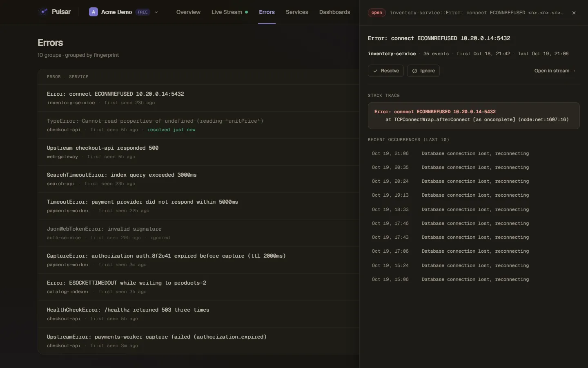The image size is (588, 368).
Task: Open JsonWebTokenError invalid signature row
Action: point(198,233)
